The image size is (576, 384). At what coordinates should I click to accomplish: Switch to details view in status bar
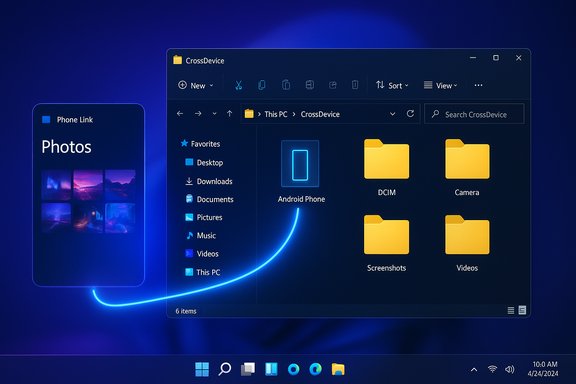click(x=511, y=311)
